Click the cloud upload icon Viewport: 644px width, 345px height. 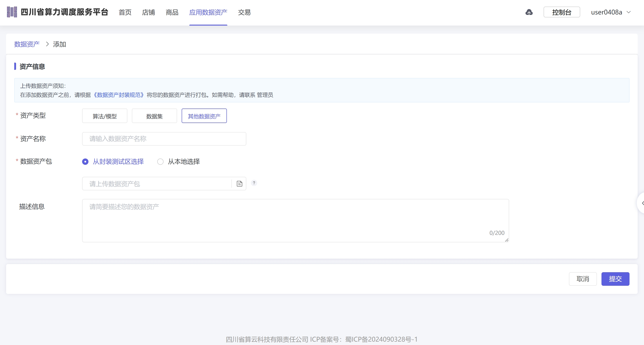pos(529,12)
